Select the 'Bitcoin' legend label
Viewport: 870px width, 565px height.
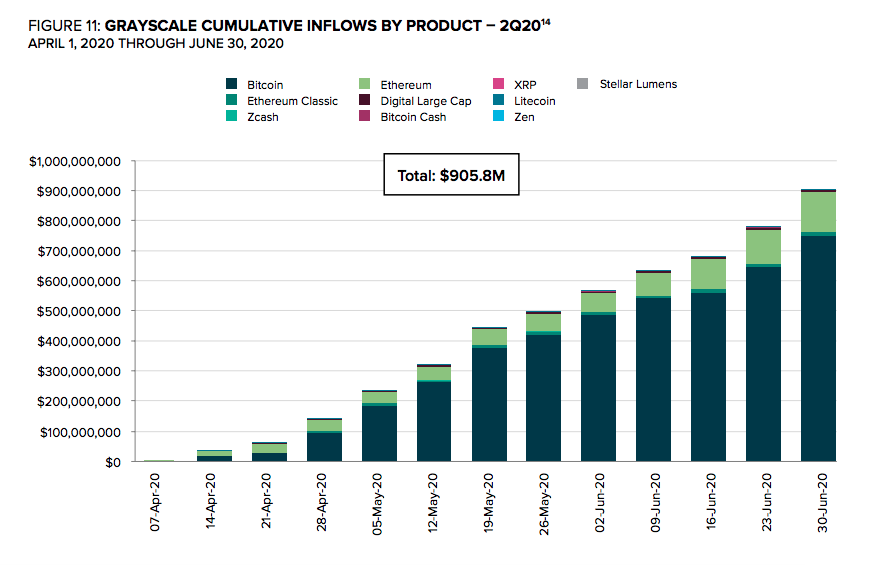265,85
